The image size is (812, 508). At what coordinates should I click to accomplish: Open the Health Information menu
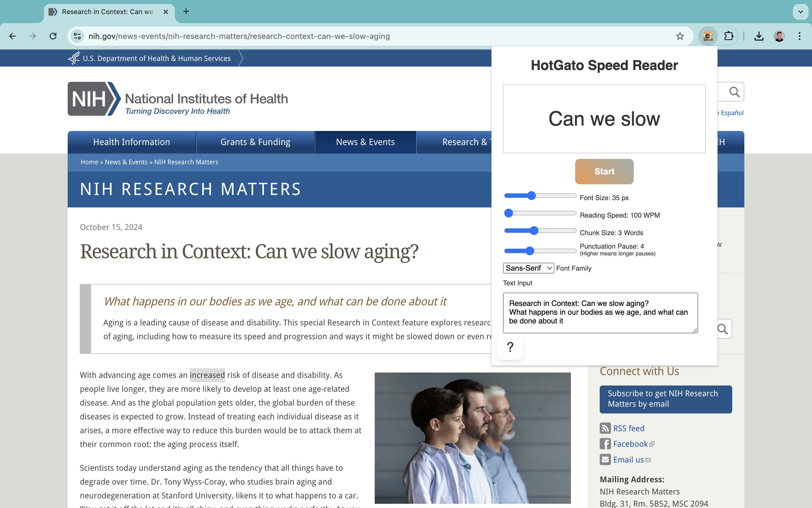coord(132,142)
